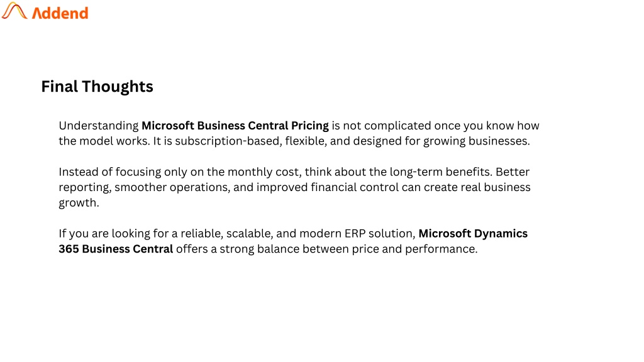Click the Addend wave logo icon
The width and height of the screenshot is (644, 362).
[14, 11]
